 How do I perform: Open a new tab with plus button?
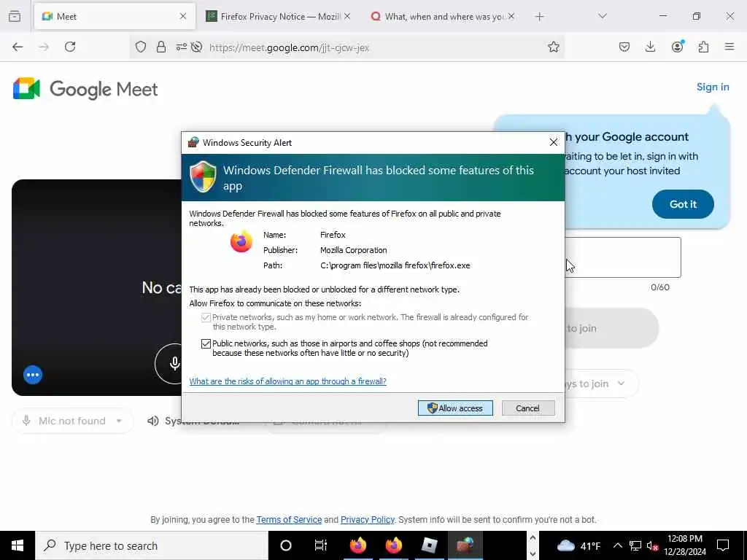pyautogui.click(x=539, y=17)
